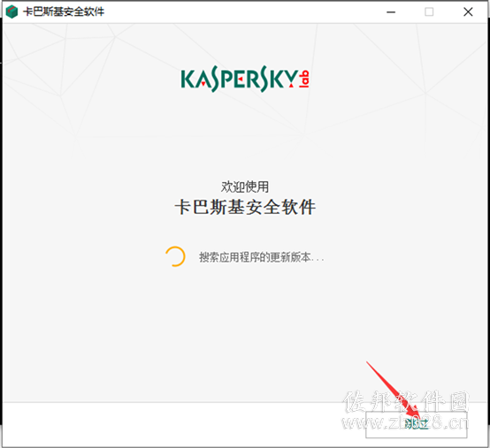Click the www.zb028.cn watermark URL
This screenshot has width=490, height=448.
coord(405,422)
